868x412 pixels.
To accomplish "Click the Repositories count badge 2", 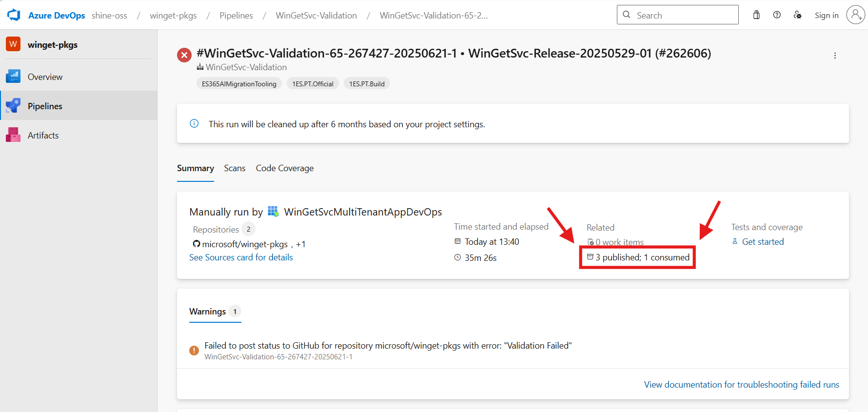I will (248, 229).
